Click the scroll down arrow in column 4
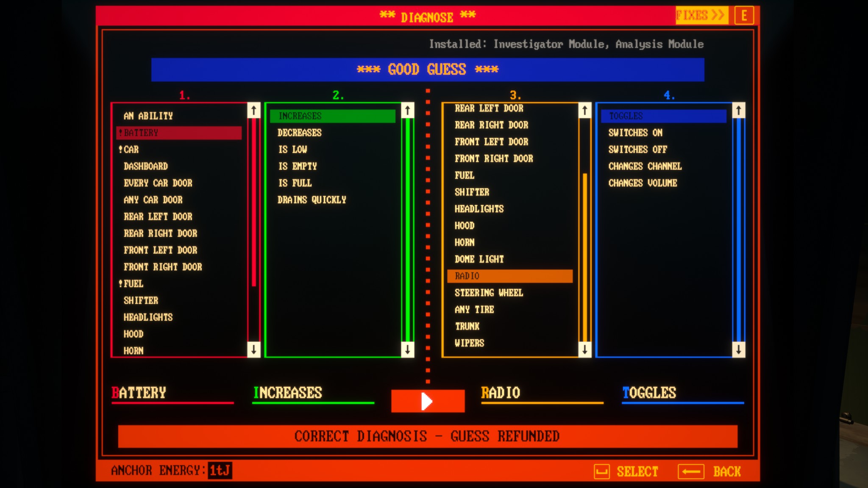 (738, 349)
